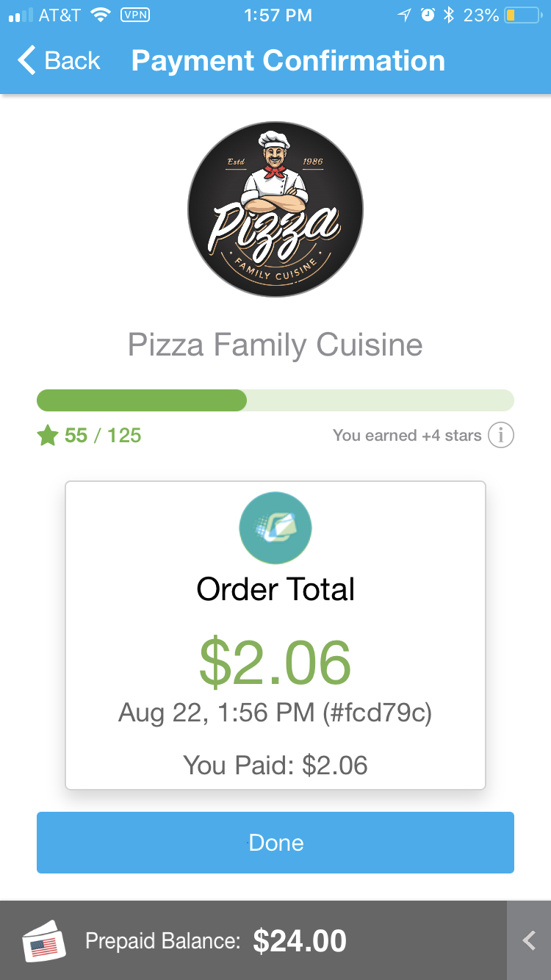Tap the alarm clock status icon

tap(428, 15)
